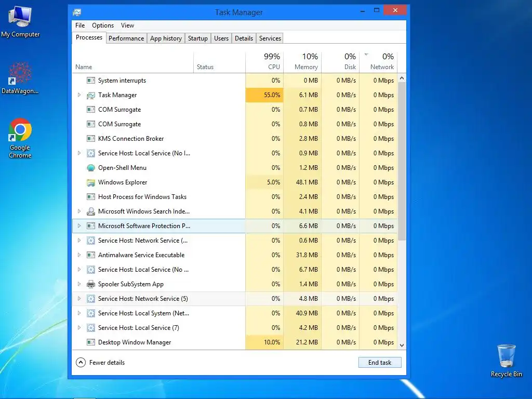532x399 pixels.
Task: Click the Windows Explorer folder icon
Action: tap(90, 182)
